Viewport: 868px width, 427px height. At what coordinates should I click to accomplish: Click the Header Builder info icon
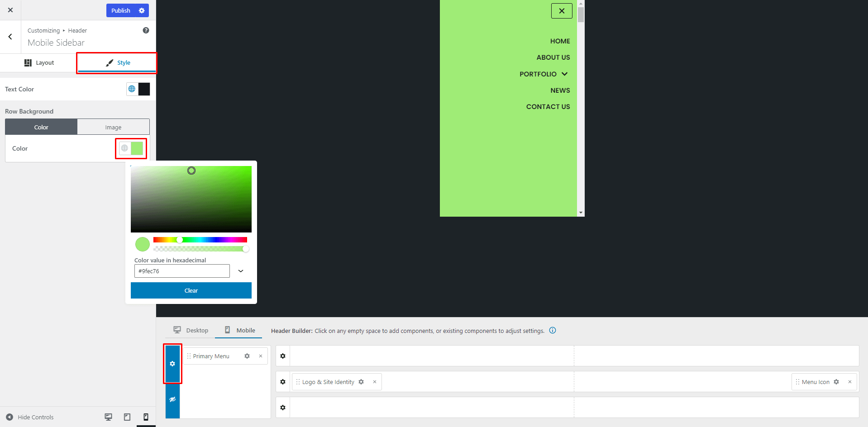[553, 331]
